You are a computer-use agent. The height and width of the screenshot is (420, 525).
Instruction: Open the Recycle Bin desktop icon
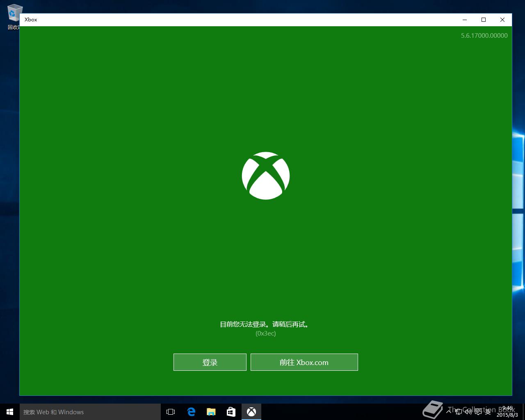pos(14,16)
